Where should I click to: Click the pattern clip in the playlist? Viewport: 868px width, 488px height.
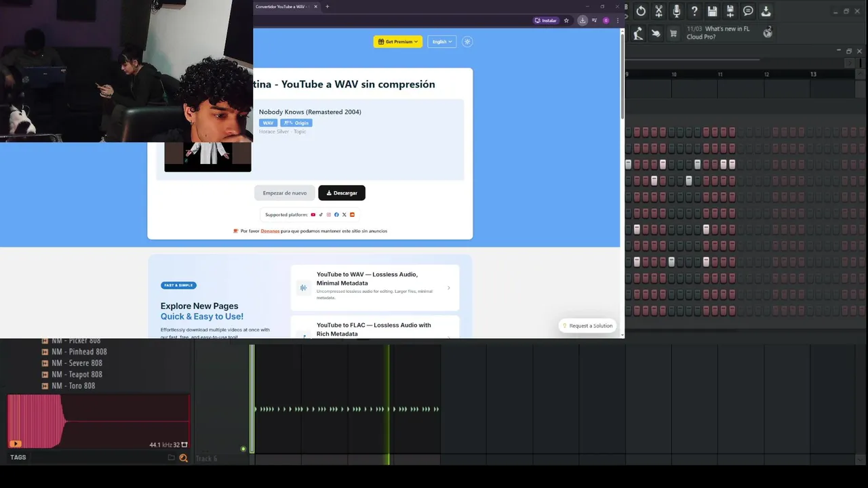pyautogui.click(x=347, y=409)
